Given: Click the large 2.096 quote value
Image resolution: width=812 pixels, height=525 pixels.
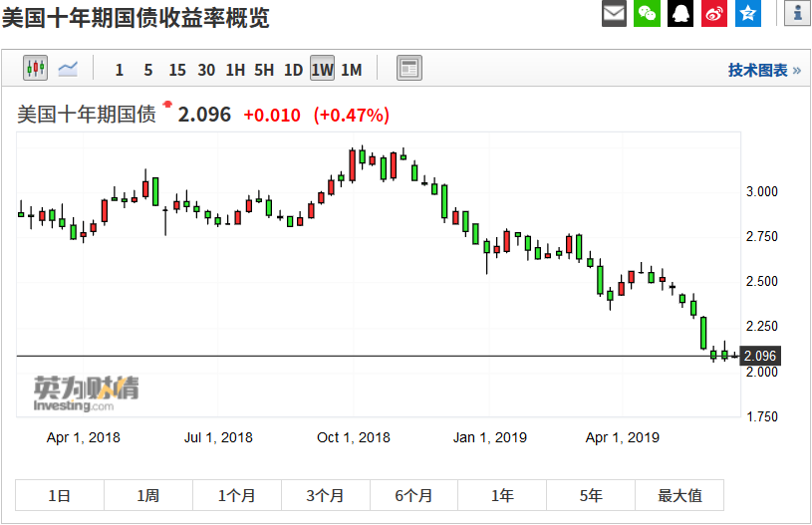Looking at the screenshot, I should point(204,115).
